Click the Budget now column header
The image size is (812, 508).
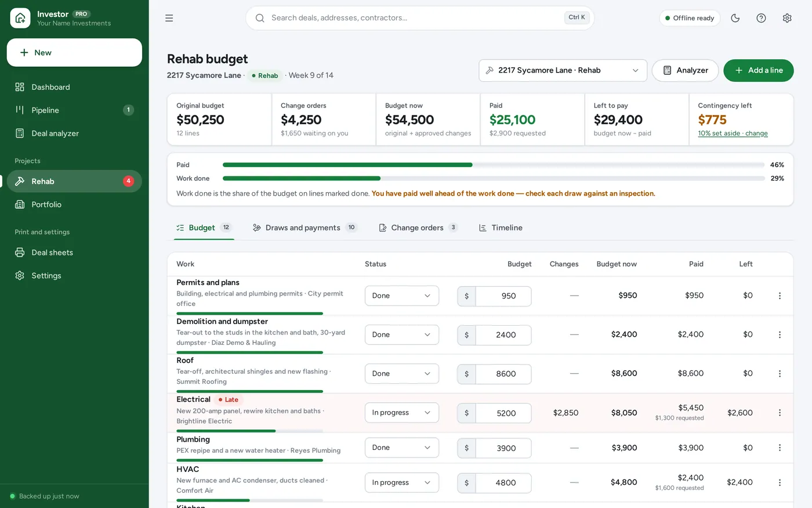click(617, 264)
